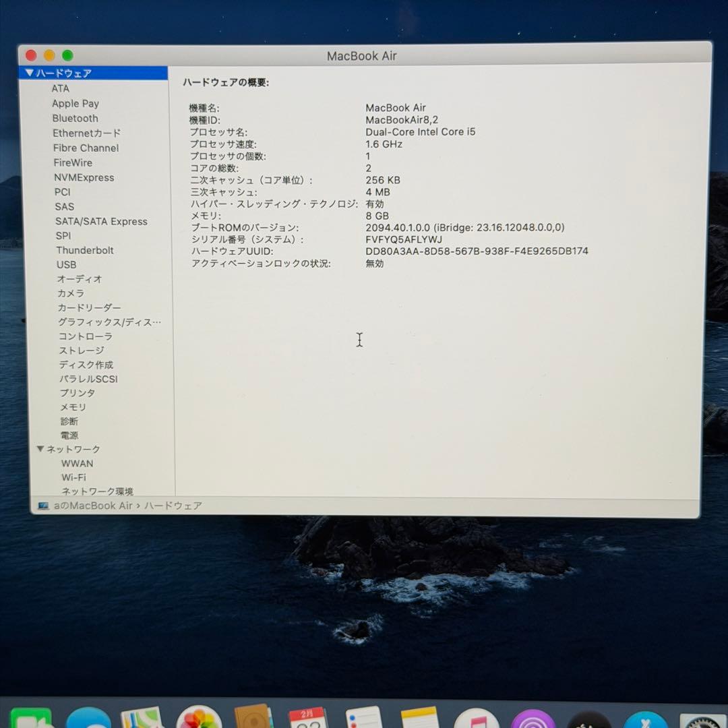Image resolution: width=728 pixels, height=728 pixels.
Task: Collapse the ハードウェア disclosure triangle
Action: pyautogui.click(x=30, y=73)
